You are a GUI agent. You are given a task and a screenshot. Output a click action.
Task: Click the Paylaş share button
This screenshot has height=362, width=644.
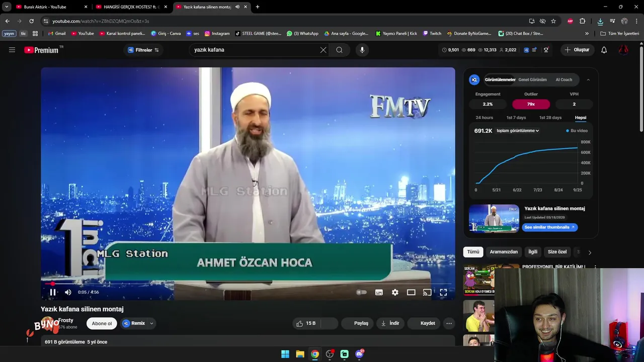tap(357, 323)
